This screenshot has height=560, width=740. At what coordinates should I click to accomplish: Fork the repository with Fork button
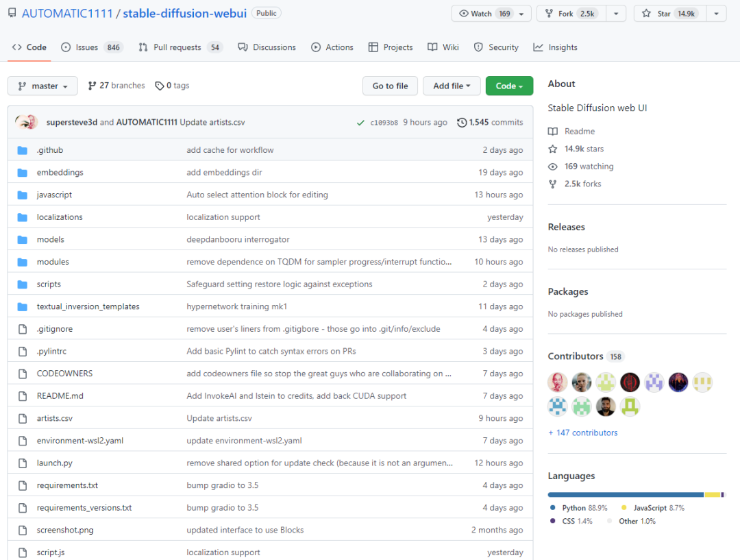click(571, 14)
